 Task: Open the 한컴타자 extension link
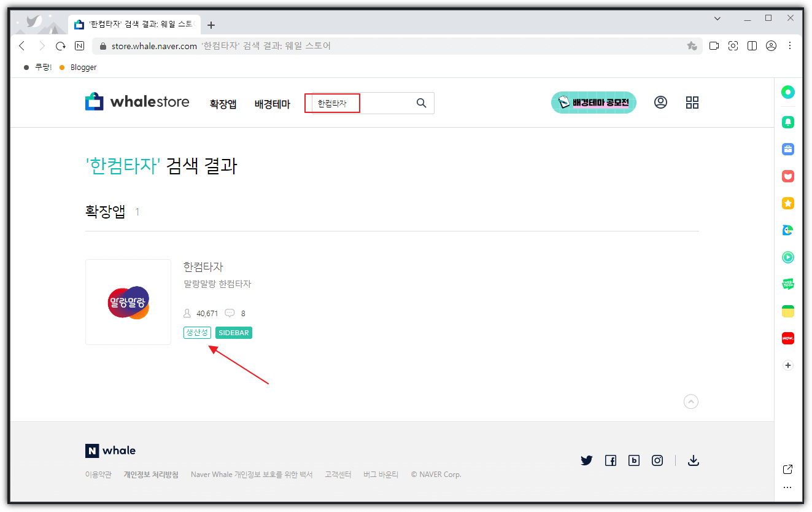[x=203, y=266]
